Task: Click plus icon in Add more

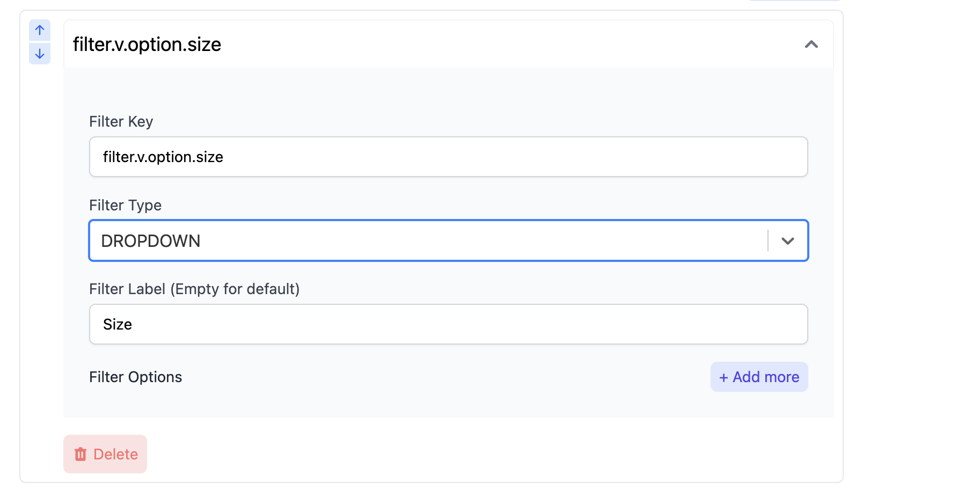Action: click(x=723, y=377)
